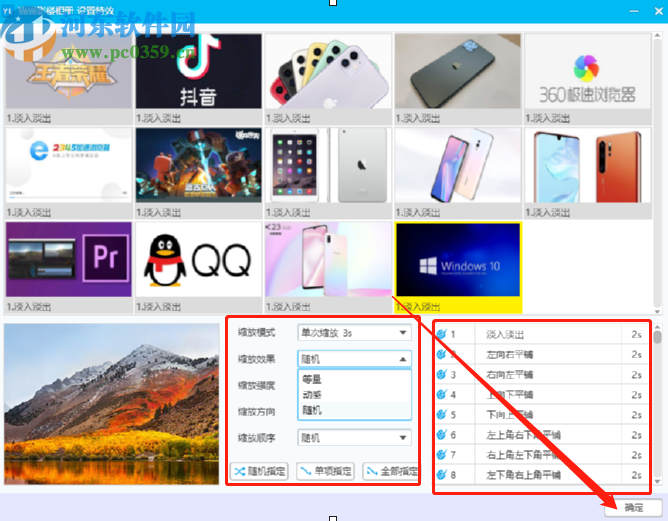Viewport: 668px width, 521px height.
Task: Click the 左下角右上角平铺 effect name
Action: (x=524, y=475)
